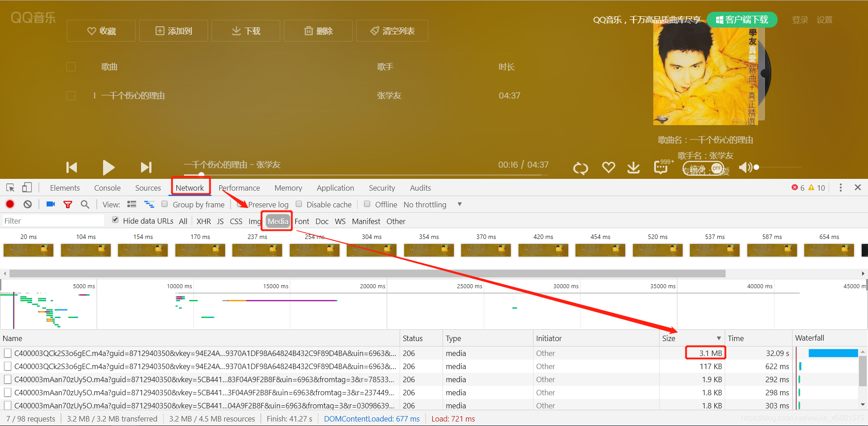Select the song title 一千个伤心的理由 in list
The height and width of the screenshot is (426, 868).
(133, 96)
